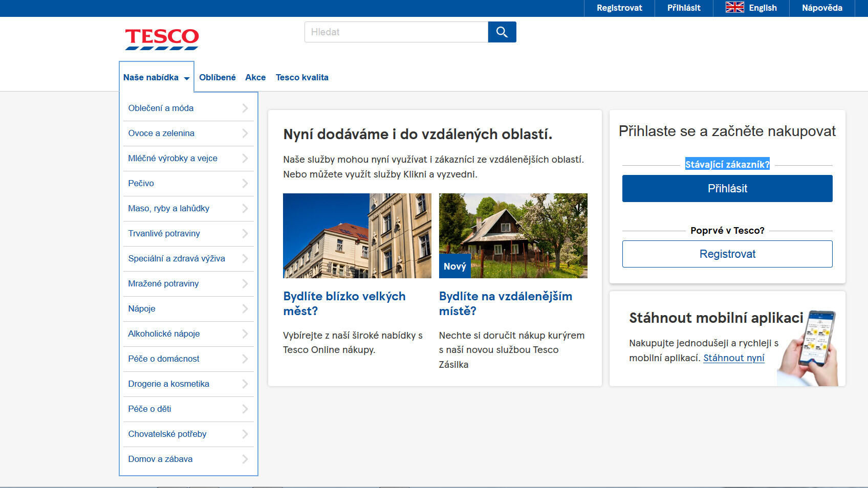
Task: Expand the Mléčné výrobky a vejce chevron
Action: click(245, 159)
